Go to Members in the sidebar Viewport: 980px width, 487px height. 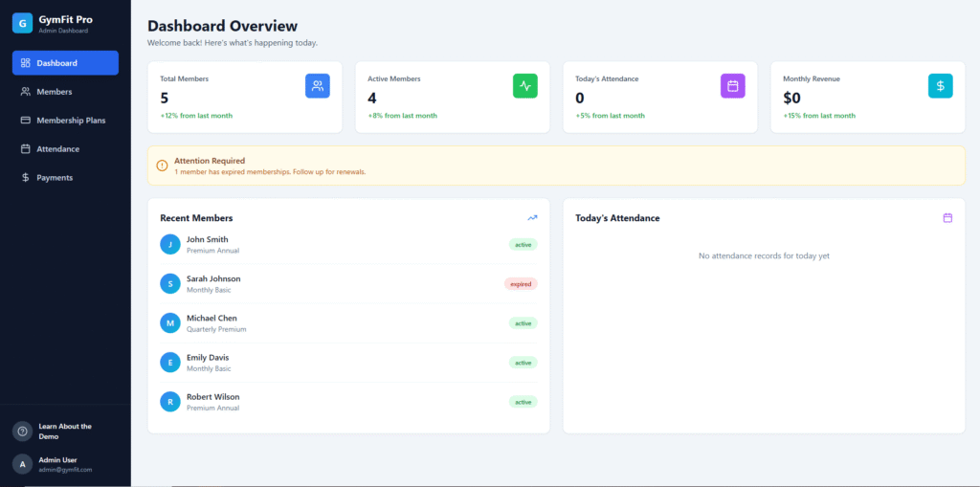(x=54, y=92)
